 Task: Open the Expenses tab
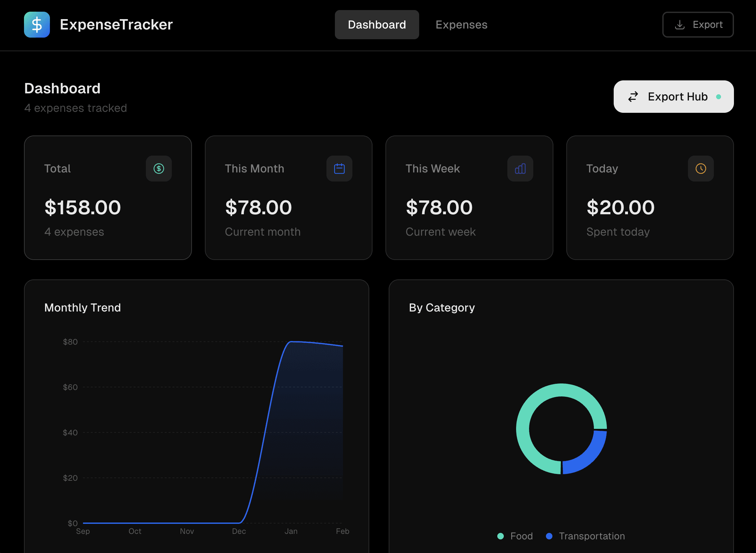point(461,25)
